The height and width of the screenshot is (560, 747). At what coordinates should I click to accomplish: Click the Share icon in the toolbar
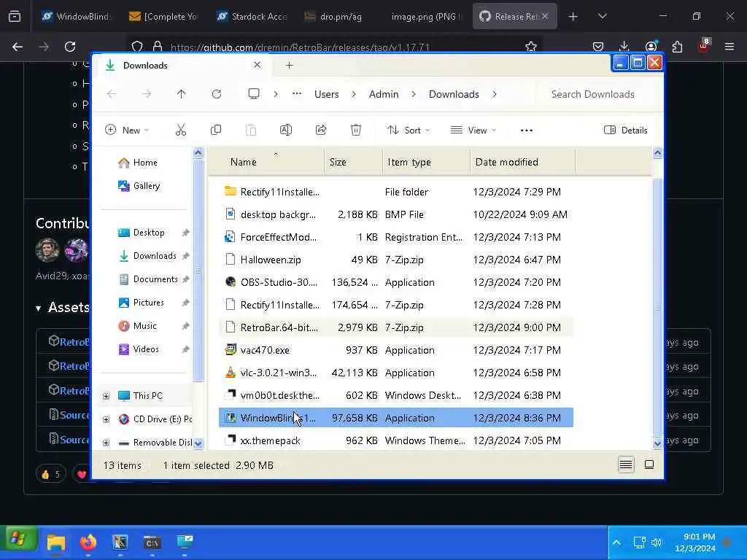point(321,130)
